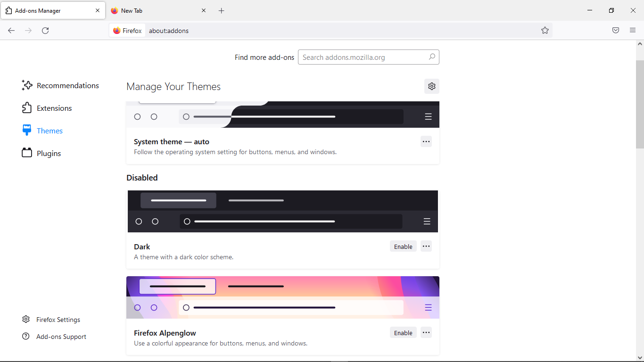Open more options for Firefox Alpenglow
The width and height of the screenshot is (644, 362).
click(x=426, y=332)
